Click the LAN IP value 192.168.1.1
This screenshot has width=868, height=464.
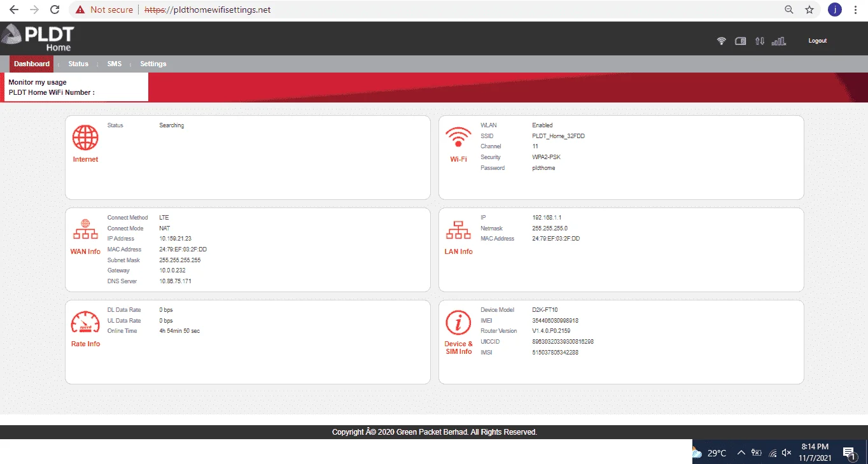tap(547, 218)
